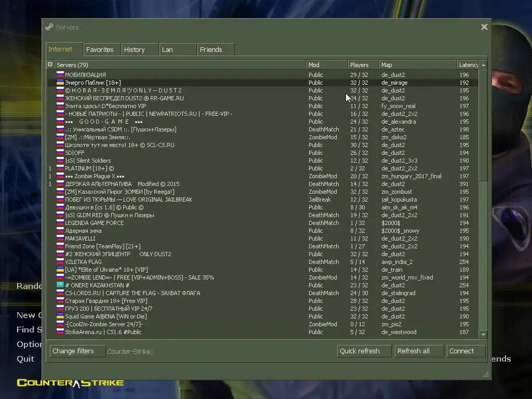This screenshot has height=399, width=532.
Task: Open the Favorites tab
Action: (x=102, y=49)
